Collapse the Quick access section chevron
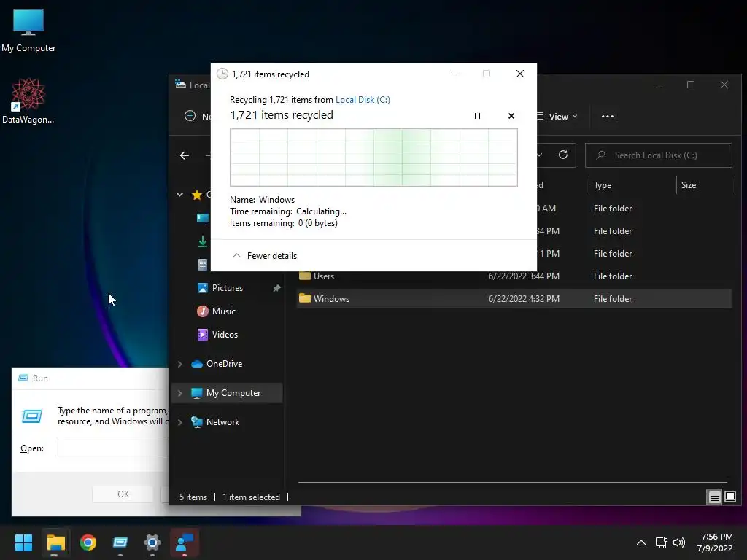The image size is (747, 560). coord(180,194)
